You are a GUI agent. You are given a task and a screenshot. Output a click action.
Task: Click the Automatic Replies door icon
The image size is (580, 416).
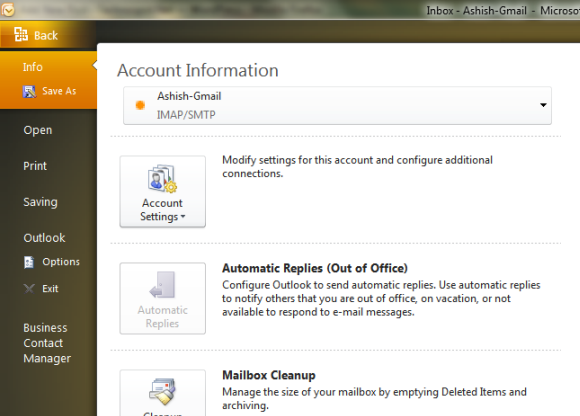pos(162,285)
